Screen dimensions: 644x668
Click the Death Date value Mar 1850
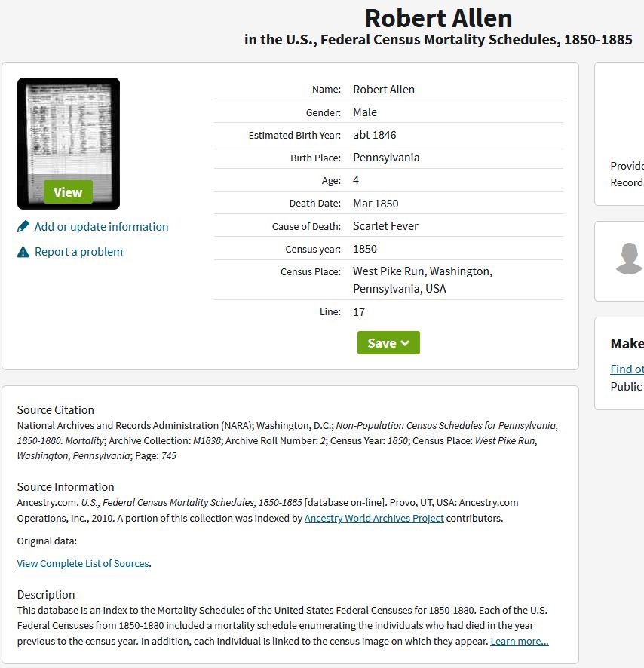(x=376, y=204)
